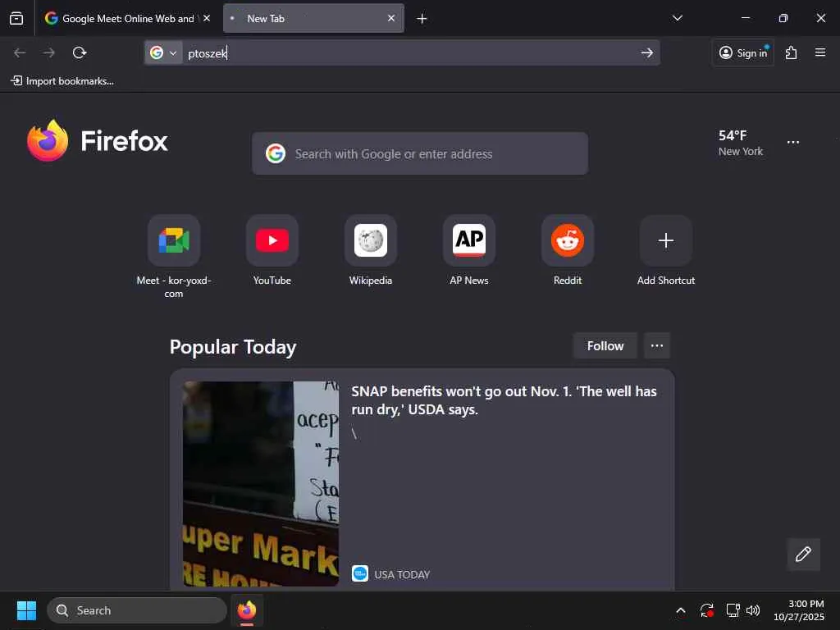This screenshot has width=840, height=630.
Task: Open the Extensions puzzle icon
Action: pyautogui.click(x=792, y=52)
